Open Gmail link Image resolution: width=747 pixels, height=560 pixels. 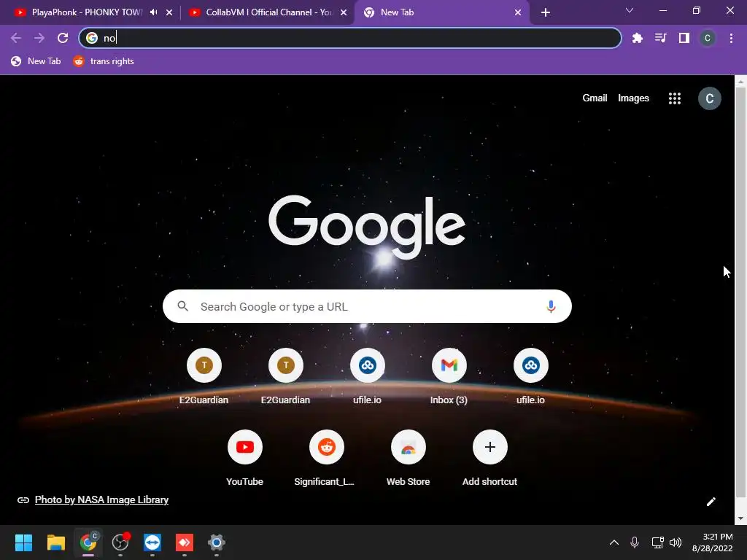595,98
